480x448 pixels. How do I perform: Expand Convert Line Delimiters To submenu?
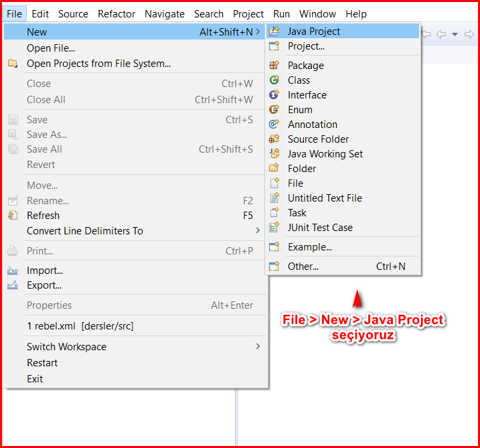tap(258, 230)
